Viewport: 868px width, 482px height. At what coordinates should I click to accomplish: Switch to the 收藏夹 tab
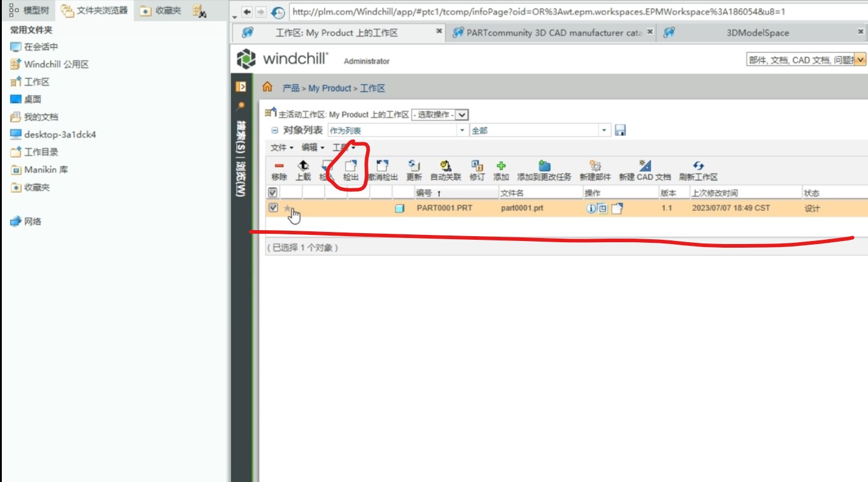(161, 10)
